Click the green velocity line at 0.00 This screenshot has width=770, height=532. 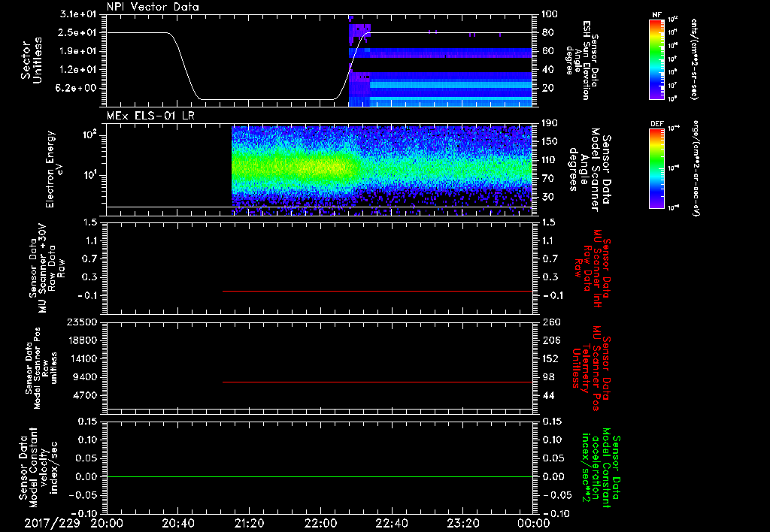pyautogui.click(x=320, y=476)
